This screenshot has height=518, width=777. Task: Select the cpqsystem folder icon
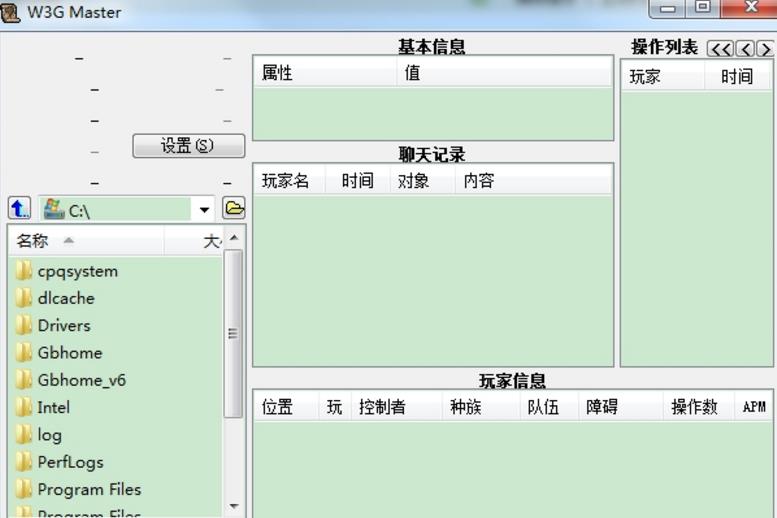pos(23,272)
